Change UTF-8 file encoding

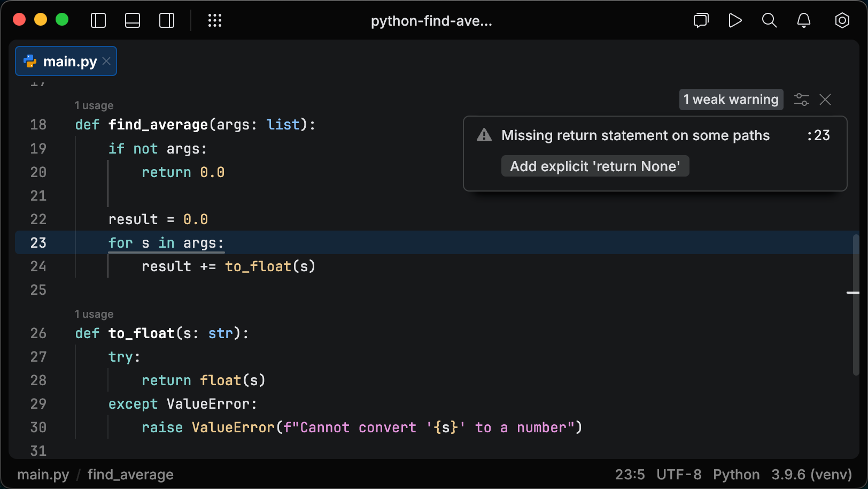(679, 475)
